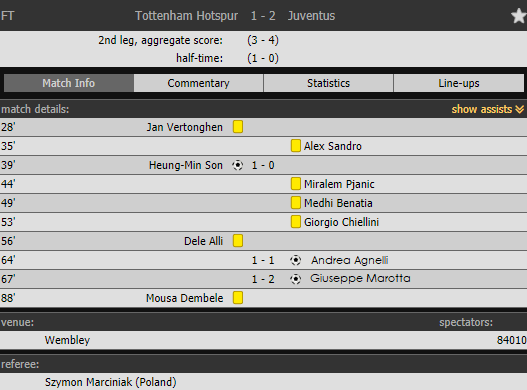Click referee Szymon Marciniak (Poland)

click(111, 382)
